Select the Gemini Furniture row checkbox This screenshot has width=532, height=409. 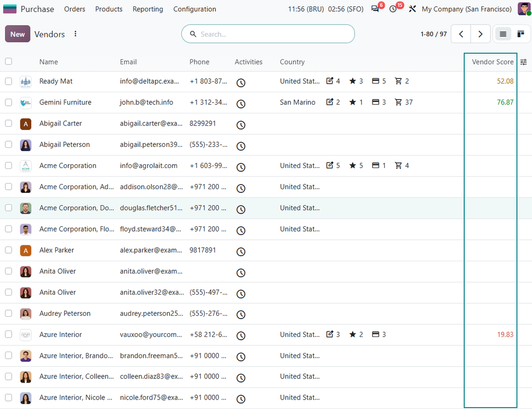tap(8, 103)
